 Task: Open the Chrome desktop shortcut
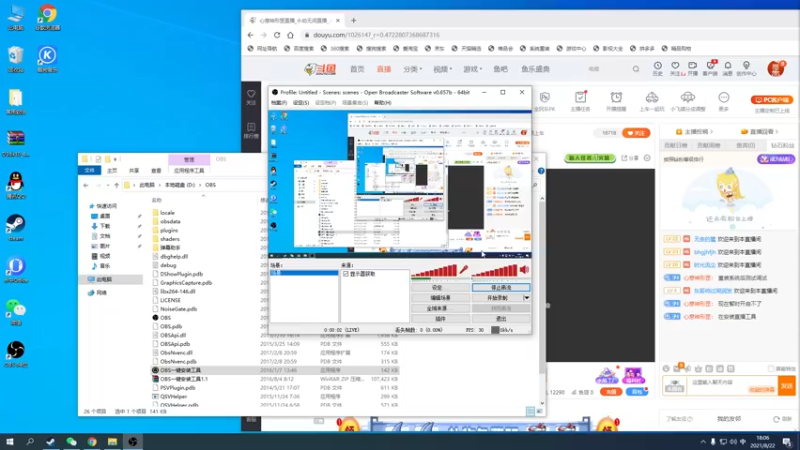pyautogui.click(x=47, y=17)
